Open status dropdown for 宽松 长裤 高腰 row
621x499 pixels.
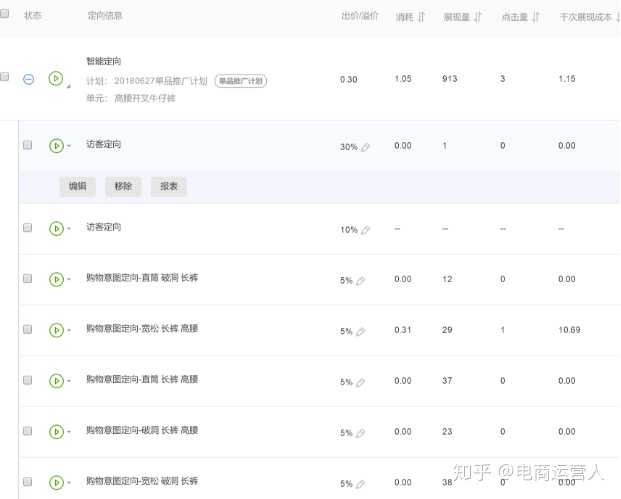[x=69, y=330]
